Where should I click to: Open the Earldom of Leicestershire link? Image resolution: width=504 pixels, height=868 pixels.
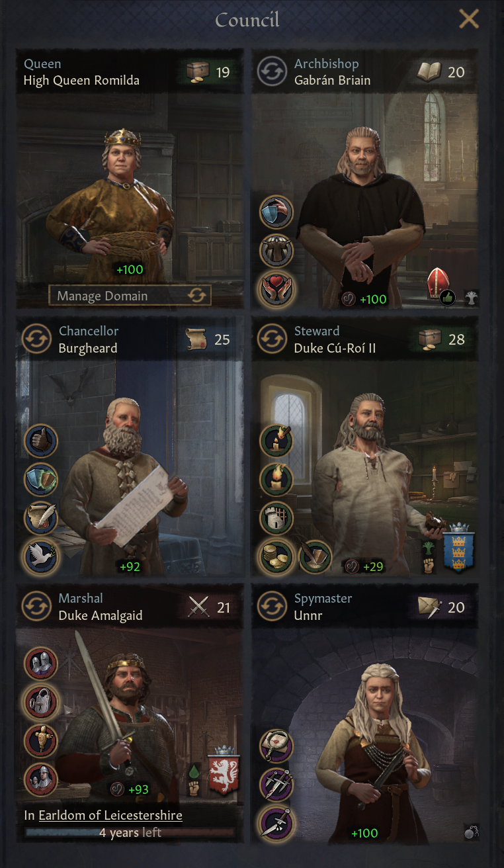point(110,816)
